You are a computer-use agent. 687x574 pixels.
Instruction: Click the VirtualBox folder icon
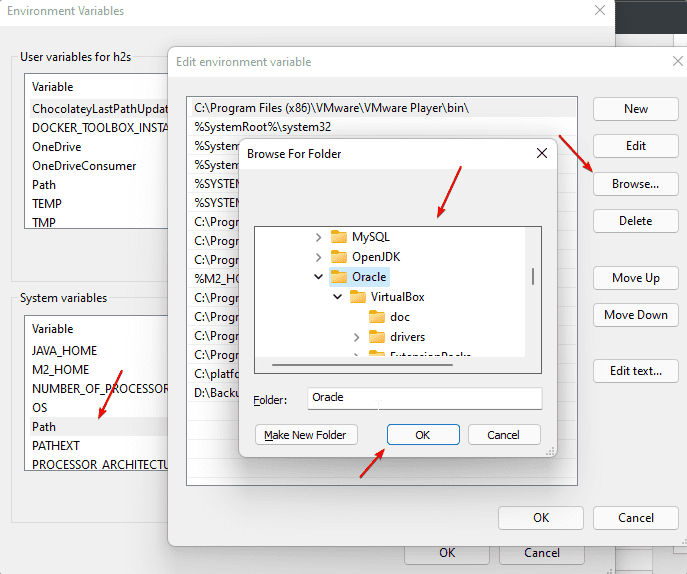[358, 297]
